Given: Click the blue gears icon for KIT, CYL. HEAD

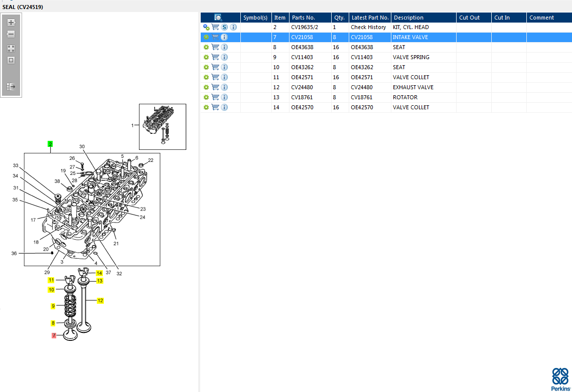Looking at the screenshot, I should click(x=206, y=27).
